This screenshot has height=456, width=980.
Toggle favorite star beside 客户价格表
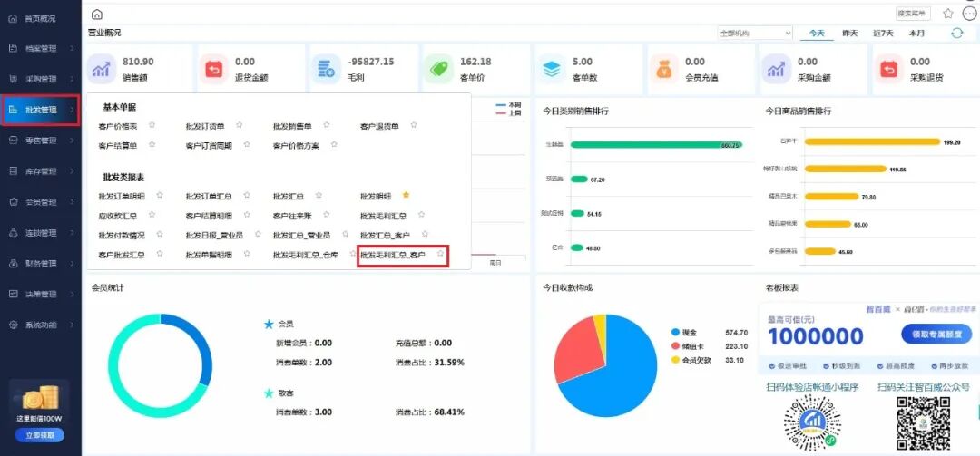click(152, 125)
